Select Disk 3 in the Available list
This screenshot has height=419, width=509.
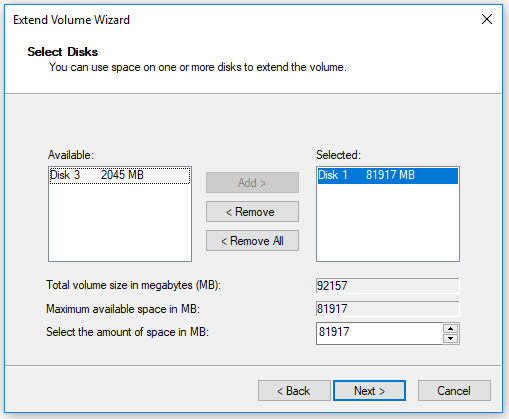(x=120, y=175)
